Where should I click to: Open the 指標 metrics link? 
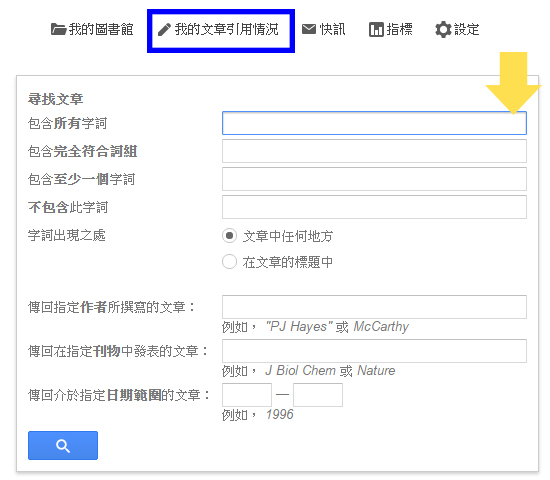point(390,29)
